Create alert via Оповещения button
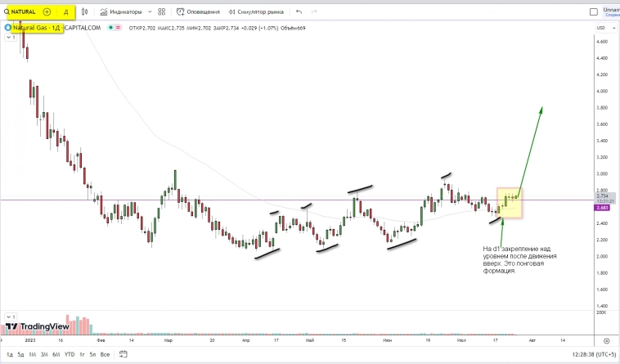 198,11
